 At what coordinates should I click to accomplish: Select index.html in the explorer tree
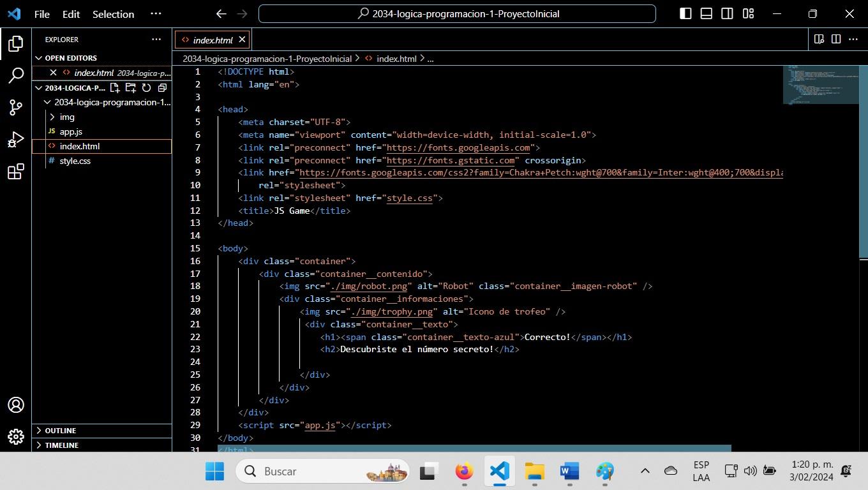101,146
